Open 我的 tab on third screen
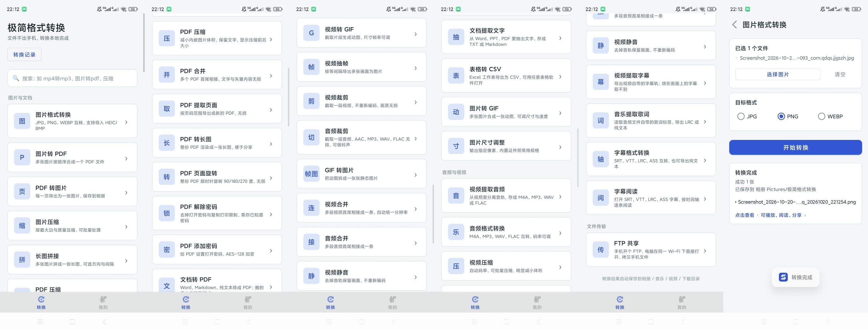 pyautogui.click(x=392, y=303)
